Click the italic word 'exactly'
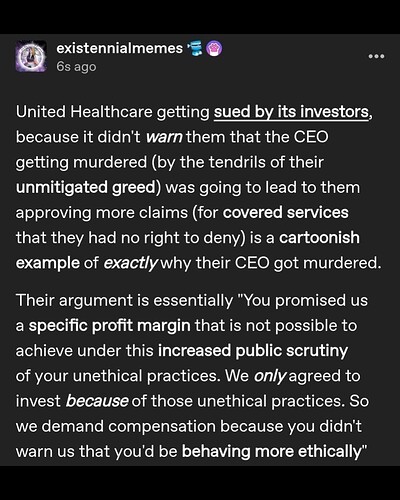400x500 pixels. point(130,263)
